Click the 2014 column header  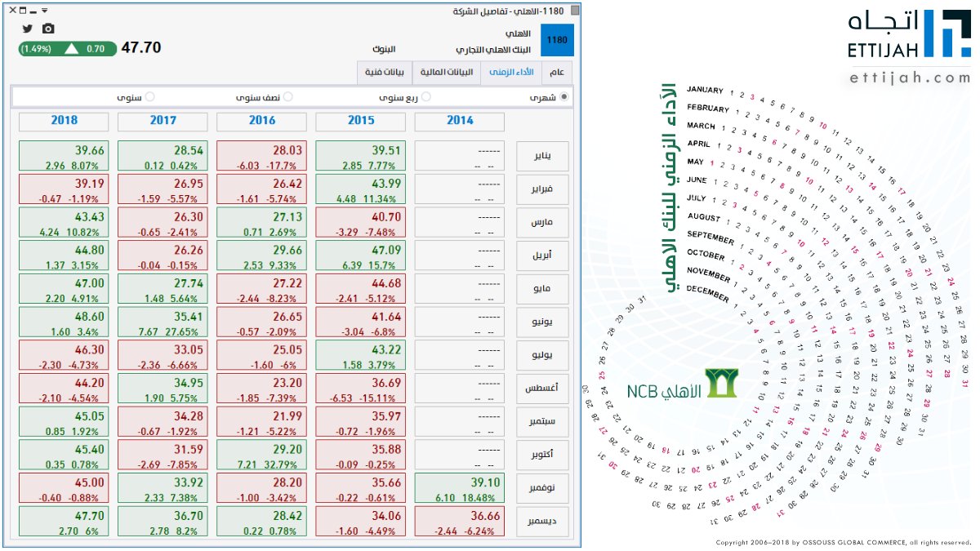coord(460,121)
